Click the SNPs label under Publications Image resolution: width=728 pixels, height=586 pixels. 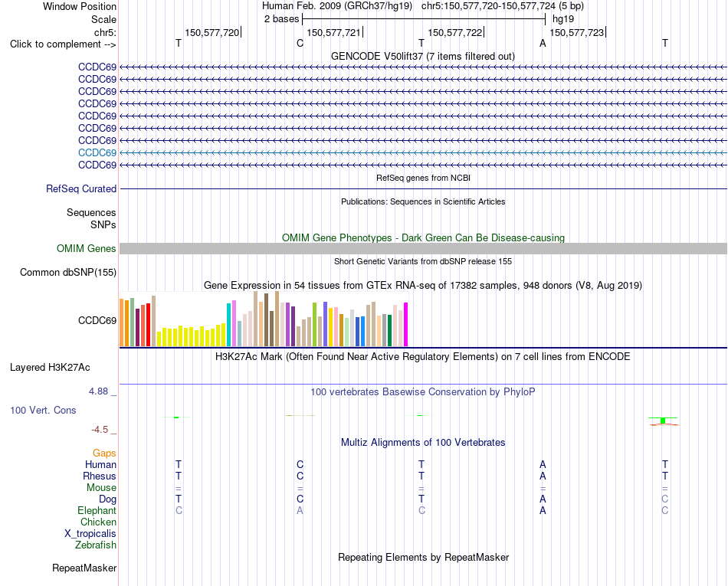103,224
